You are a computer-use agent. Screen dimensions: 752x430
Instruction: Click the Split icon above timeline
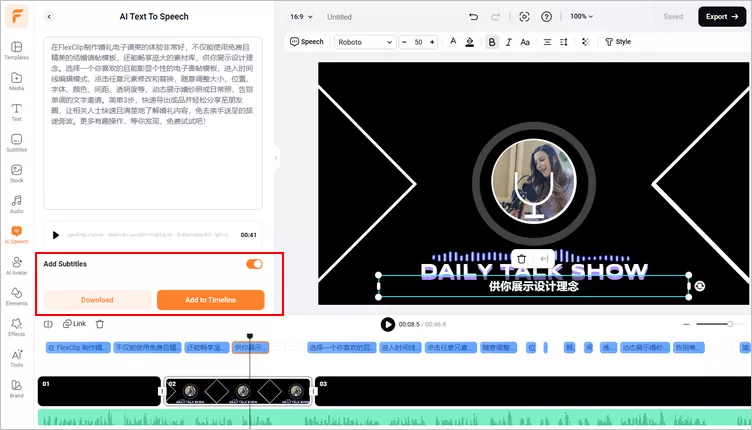[48, 324]
